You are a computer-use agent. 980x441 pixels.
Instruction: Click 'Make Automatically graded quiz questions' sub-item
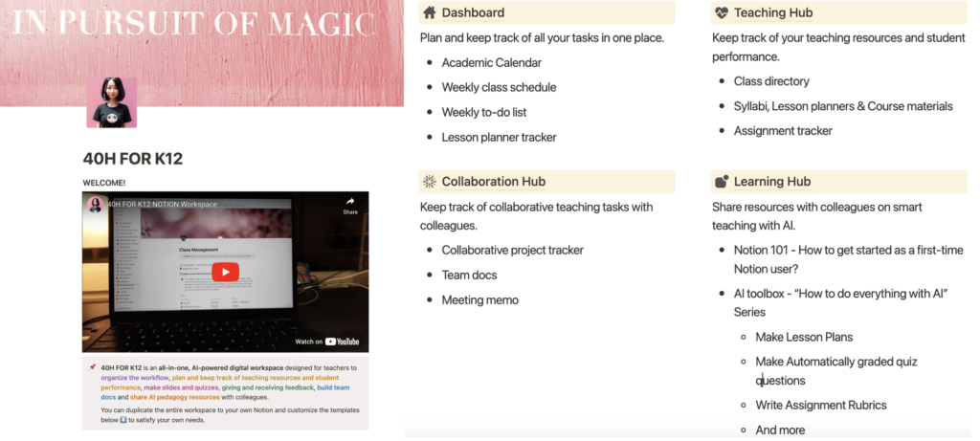pos(836,370)
